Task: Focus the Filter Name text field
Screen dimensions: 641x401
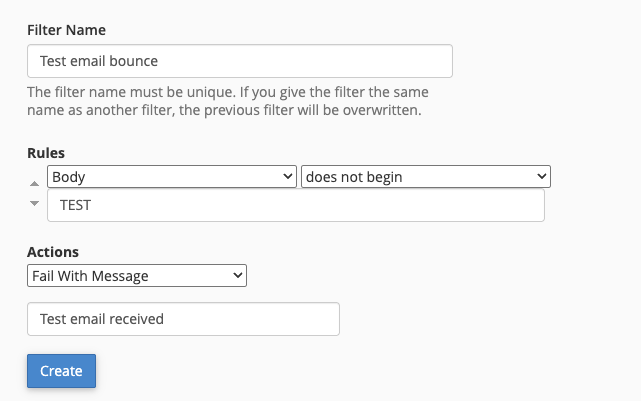Action: coord(240,61)
